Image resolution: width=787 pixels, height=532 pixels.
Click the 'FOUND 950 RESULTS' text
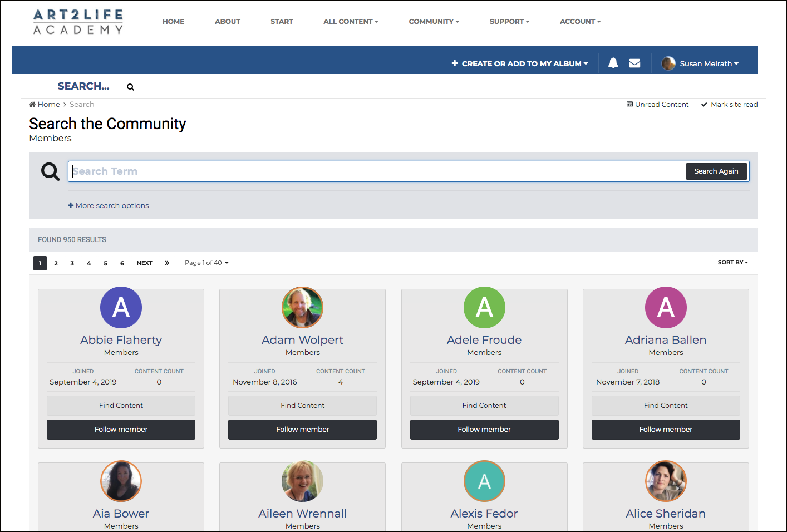coord(72,240)
